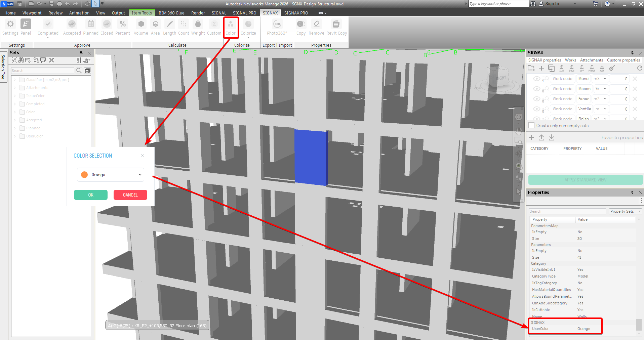644x340 pixels.
Task: Expand the UserColor folder
Action: coord(15,136)
